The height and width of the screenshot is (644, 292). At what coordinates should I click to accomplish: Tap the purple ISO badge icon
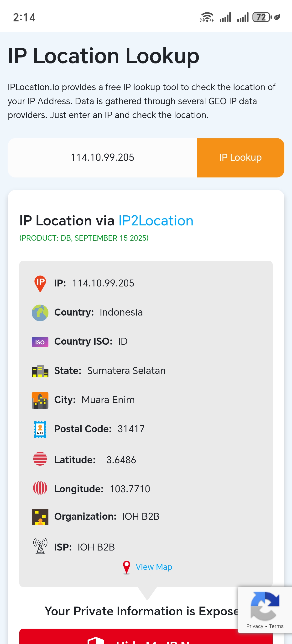40,342
